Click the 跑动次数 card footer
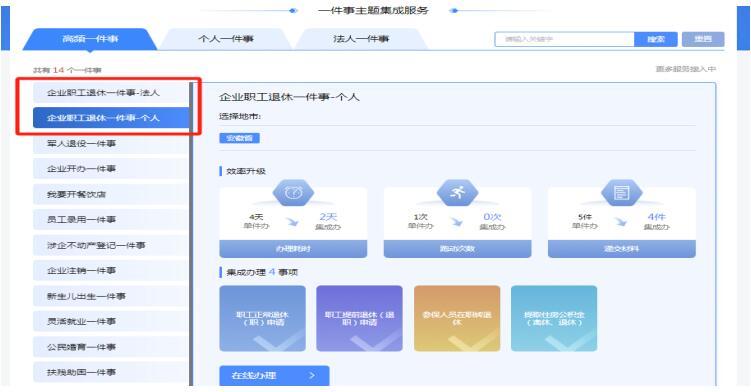The image size is (751, 392). pyautogui.click(x=457, y=249)
